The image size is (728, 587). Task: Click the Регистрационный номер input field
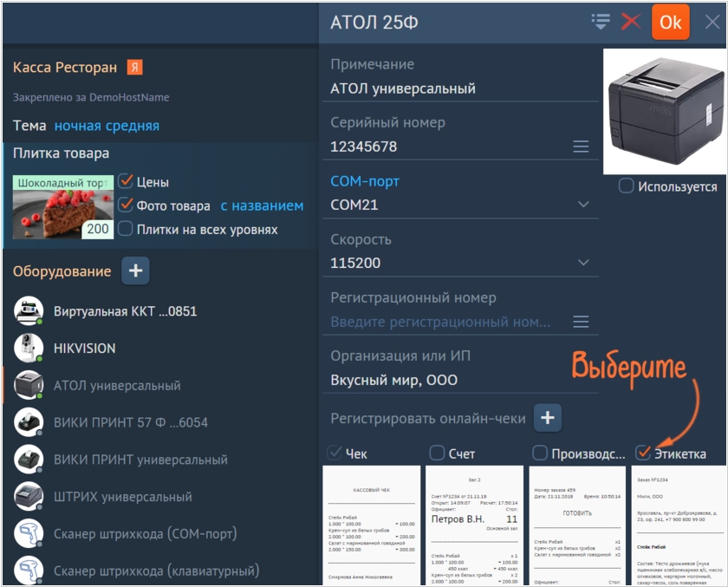tap(442, 323)
